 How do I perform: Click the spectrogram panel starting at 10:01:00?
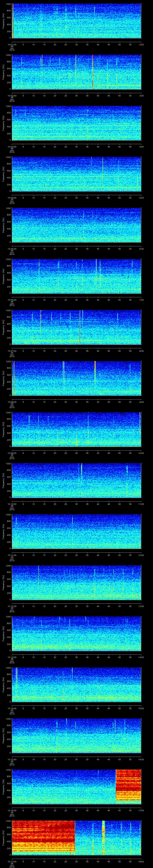pos(77,21)
